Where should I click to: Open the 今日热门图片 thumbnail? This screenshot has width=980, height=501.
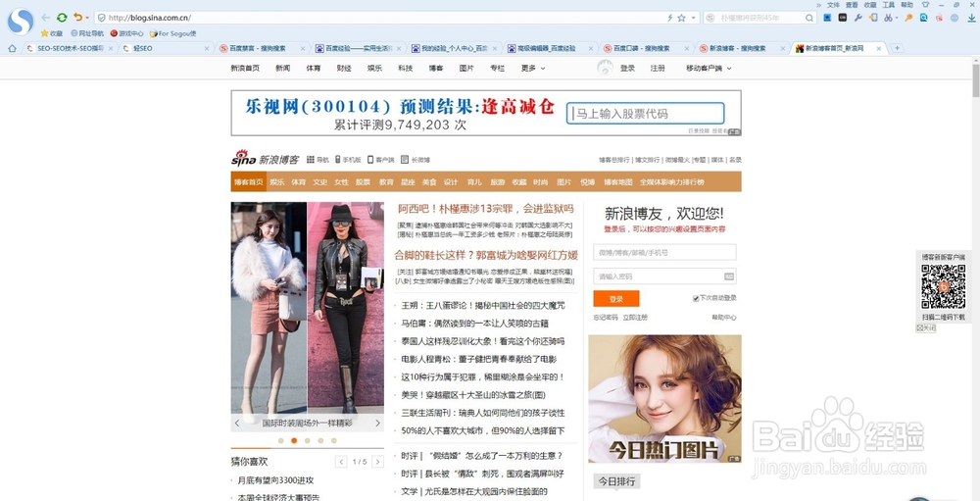click(x=665, y=398)
